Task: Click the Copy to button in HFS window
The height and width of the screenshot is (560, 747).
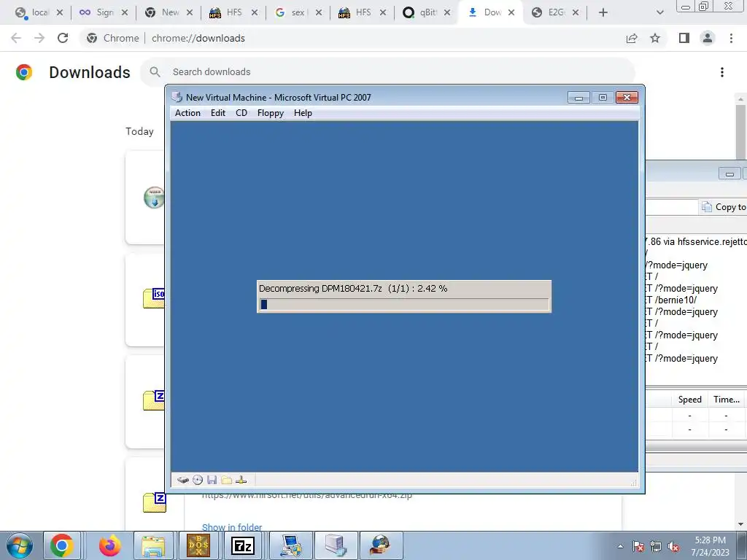Action: (x=724, y=207)
